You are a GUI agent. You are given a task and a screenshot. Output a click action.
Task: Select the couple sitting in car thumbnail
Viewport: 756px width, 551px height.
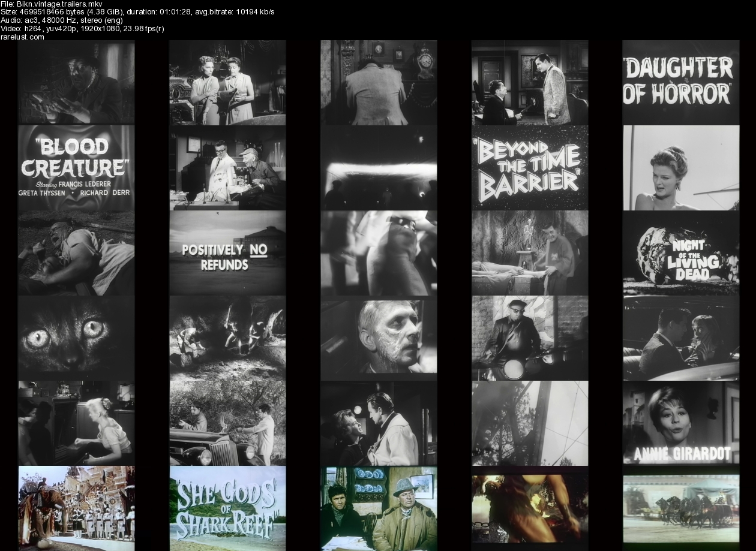coord(680,338)
